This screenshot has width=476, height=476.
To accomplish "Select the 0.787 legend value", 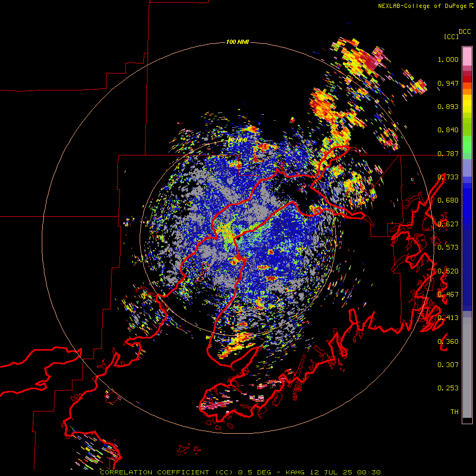I will pyautogui.click(x=448, y=153).
